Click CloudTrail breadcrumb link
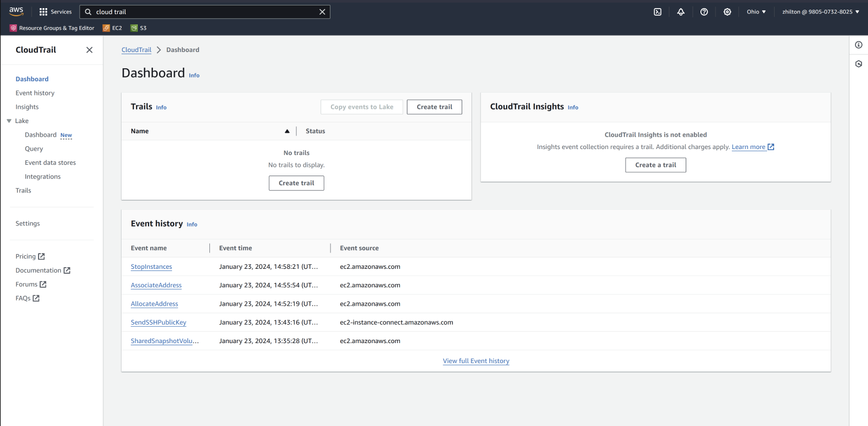Viewport: 868px width, 426px height. [136, 50]
